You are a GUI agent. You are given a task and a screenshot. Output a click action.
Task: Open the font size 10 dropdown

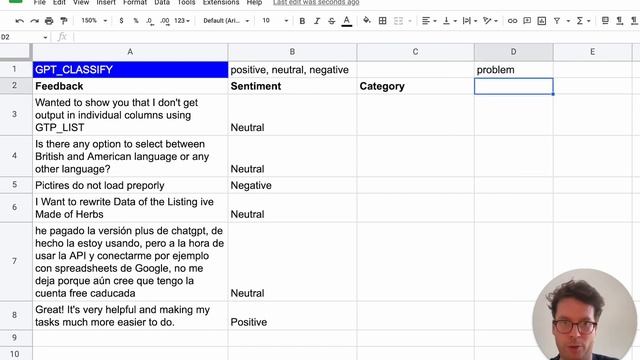click(x=275, y=21)
